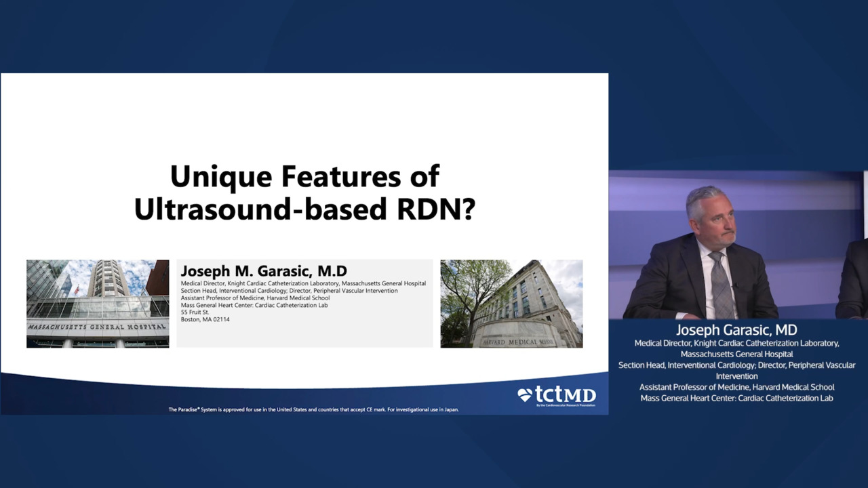Click the tctMD logo on the slide
The image size is (868, 488).
(x=556, y=396)
